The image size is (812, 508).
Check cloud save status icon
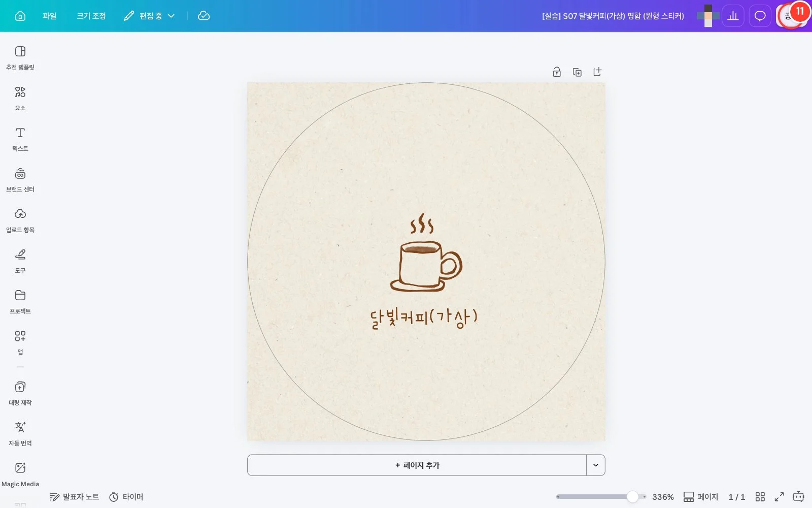click(204, 16)
